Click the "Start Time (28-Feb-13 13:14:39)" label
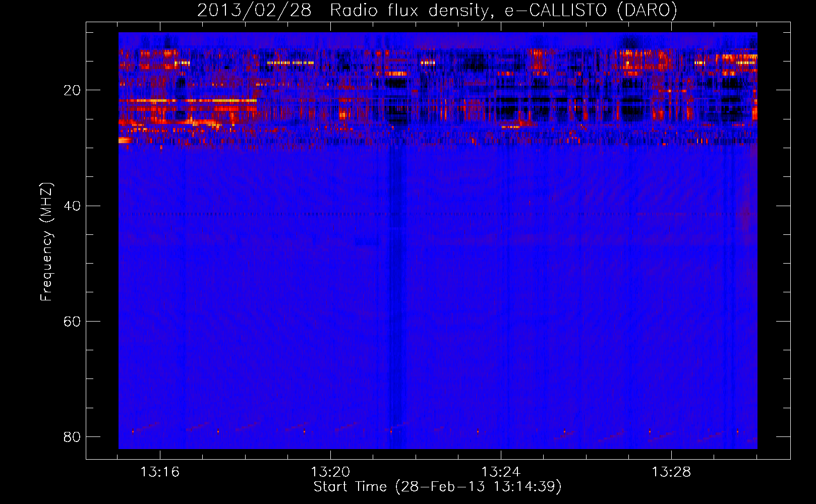This screenshot has height=504, width=816. [437, 487]
